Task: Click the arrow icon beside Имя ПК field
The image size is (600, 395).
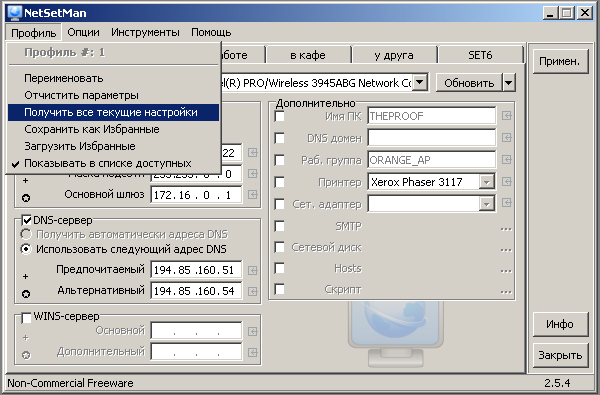Action: point(506,116)
